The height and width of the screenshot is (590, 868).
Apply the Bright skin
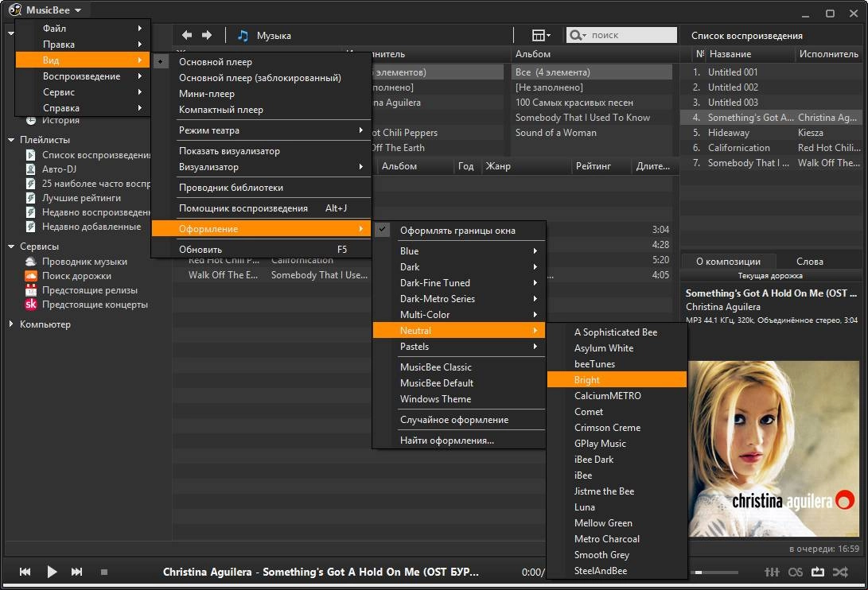617,379
